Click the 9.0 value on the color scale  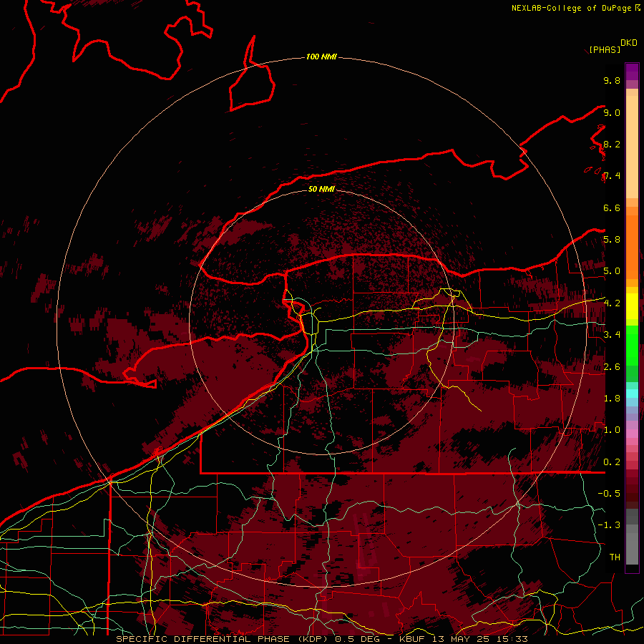click(612, 112)
